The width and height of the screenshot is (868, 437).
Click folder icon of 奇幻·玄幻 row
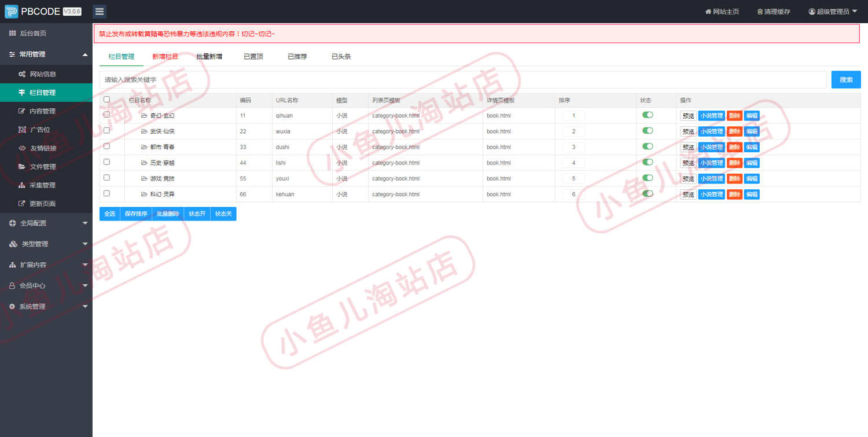tap(144, 116)
